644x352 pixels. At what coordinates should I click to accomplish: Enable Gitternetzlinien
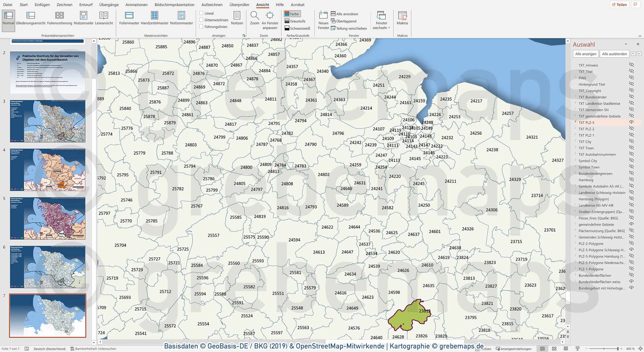coord(201,20)
